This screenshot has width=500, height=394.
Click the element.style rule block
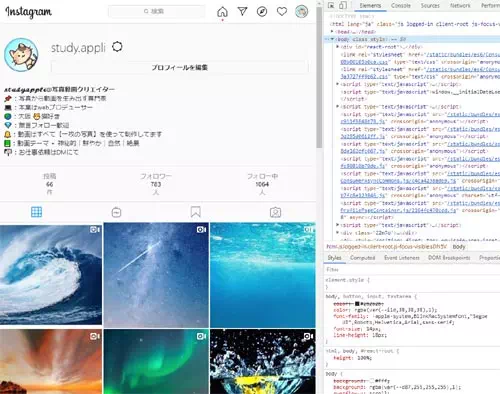coord(413,283)
